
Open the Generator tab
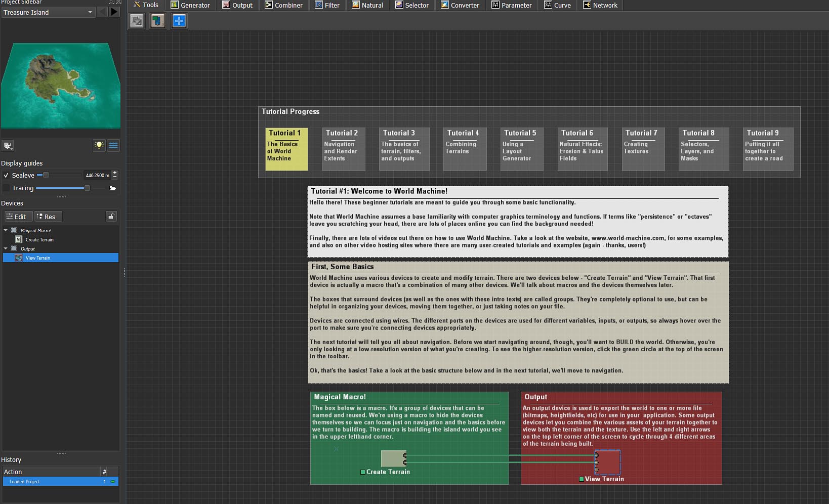coord(190,5)
